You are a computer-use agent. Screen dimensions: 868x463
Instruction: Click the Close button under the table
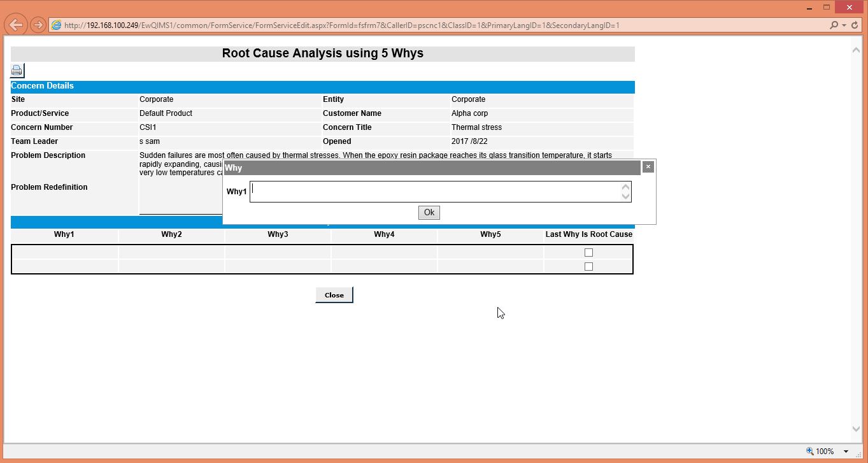[x=334, y=295]
